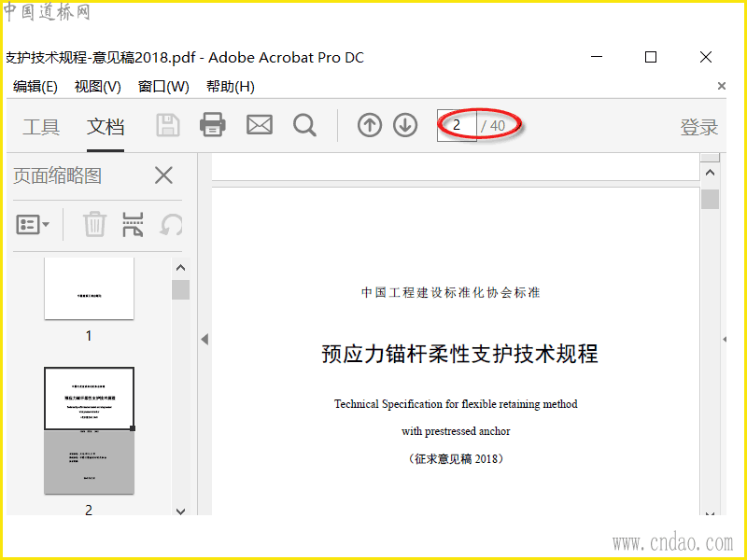This screenshot has height=560, width=747.
Task: Click the 'with prestressed anchor' line
Action: tap(456, 431)
